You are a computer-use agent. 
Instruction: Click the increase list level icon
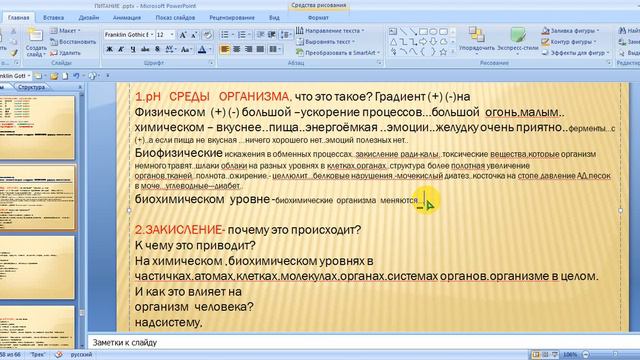tap(272, 35)
